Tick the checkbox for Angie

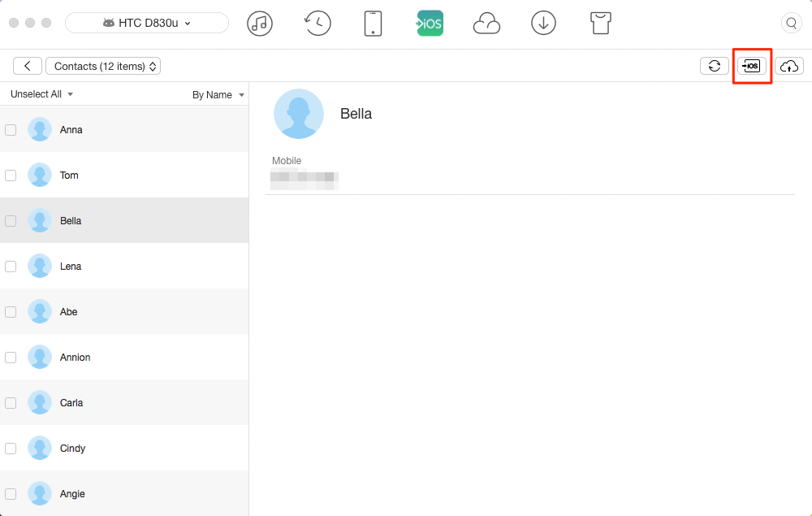click(11, 494)
